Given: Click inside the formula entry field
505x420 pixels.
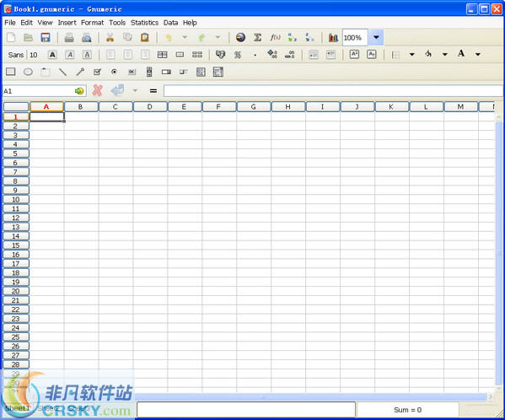Looking at the screenshot, I should coord(333,91).
